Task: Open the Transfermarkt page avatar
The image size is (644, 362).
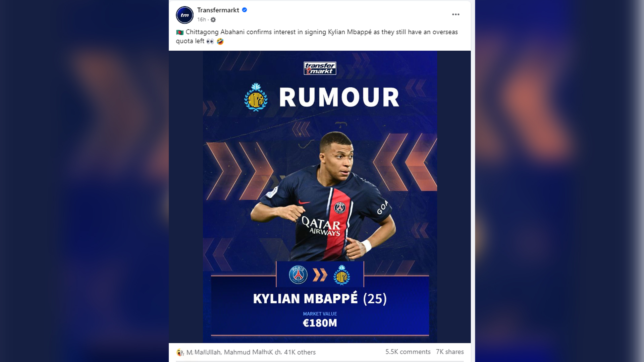Action: coord(184,15)
